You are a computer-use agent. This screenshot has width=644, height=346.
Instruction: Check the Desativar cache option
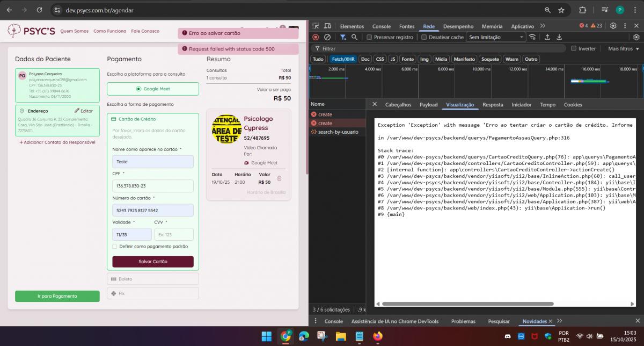pyautogui.click(x=424, y=37)
